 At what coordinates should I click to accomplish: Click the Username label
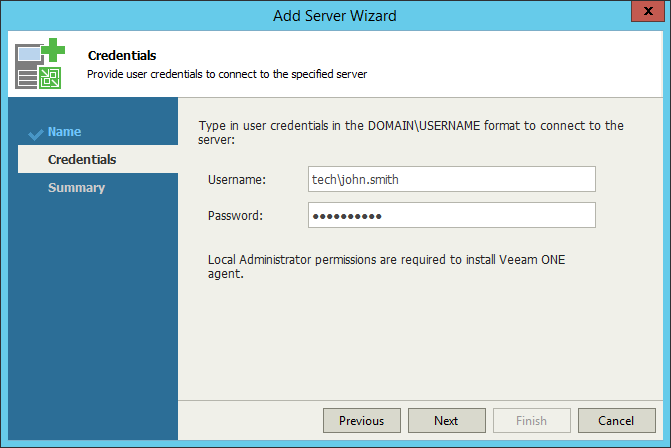237,179
